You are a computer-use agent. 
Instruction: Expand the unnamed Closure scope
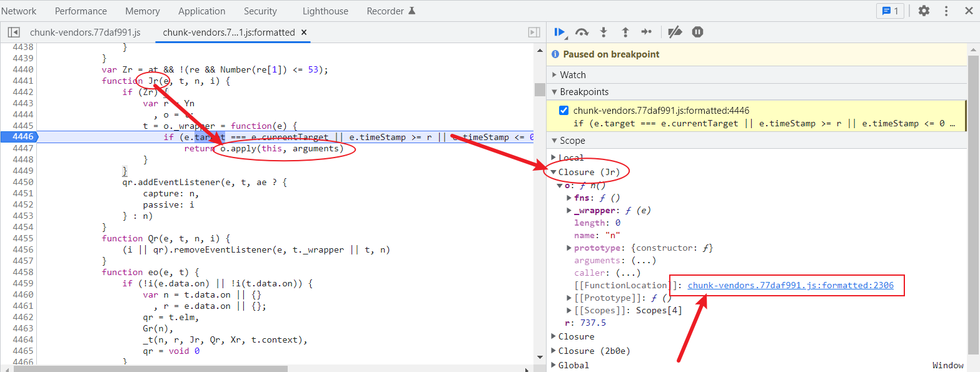tap(553, 337)
